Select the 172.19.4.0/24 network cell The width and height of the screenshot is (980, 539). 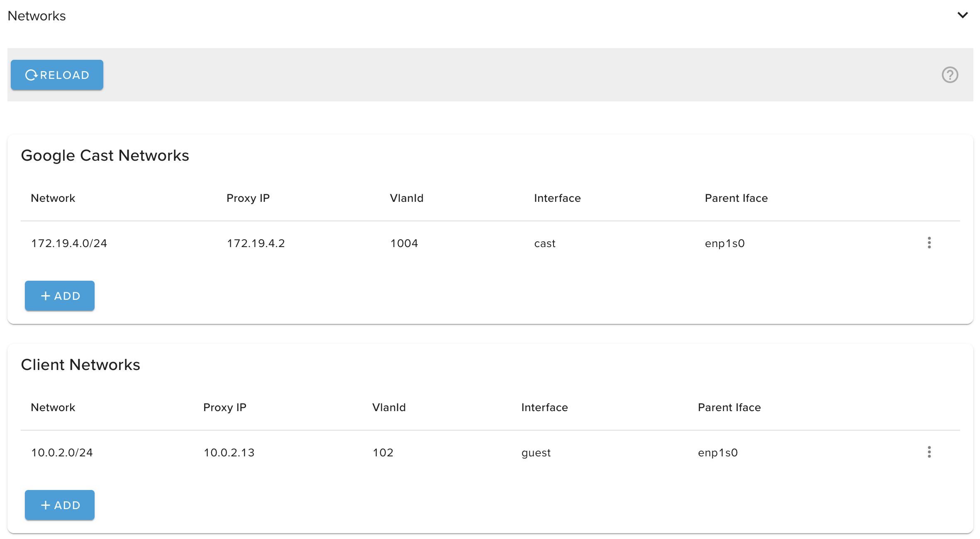coord(69,243)
